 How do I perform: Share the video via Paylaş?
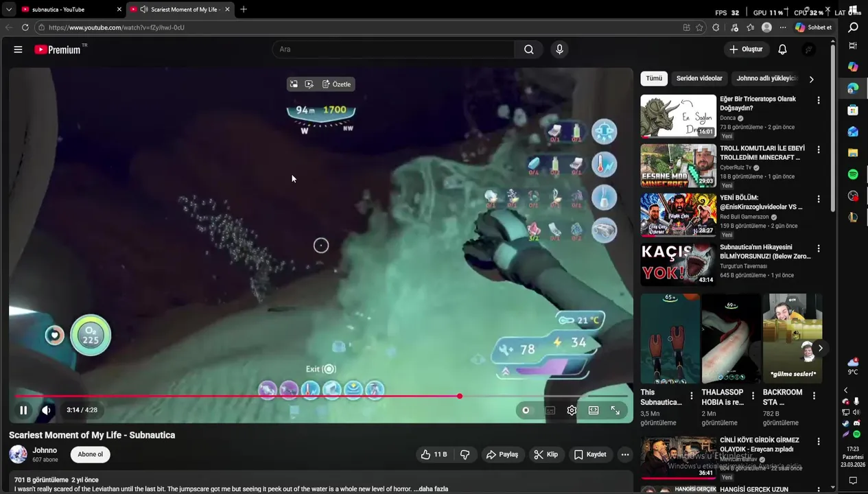(x=502, y=454)
